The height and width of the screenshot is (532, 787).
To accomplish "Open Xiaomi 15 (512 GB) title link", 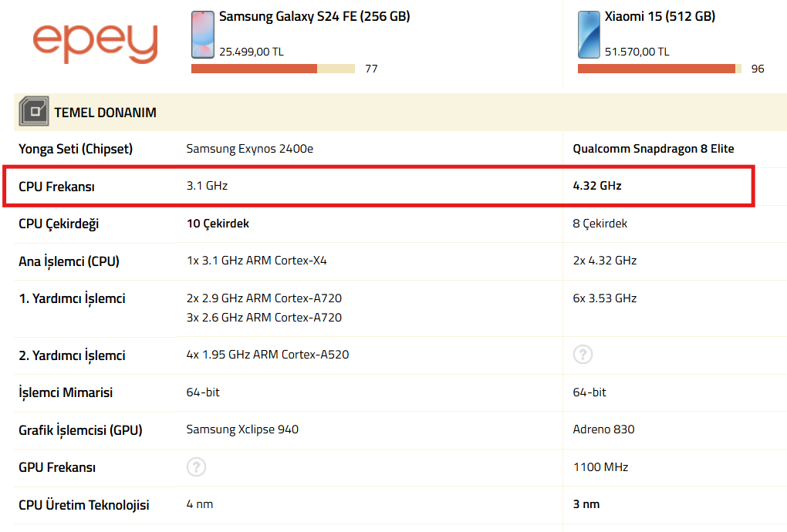I will coord(660,16).
